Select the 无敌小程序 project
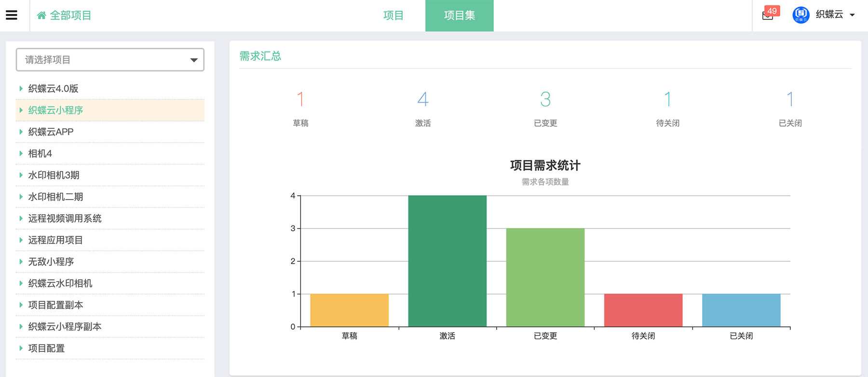 (x=51, y=262)
